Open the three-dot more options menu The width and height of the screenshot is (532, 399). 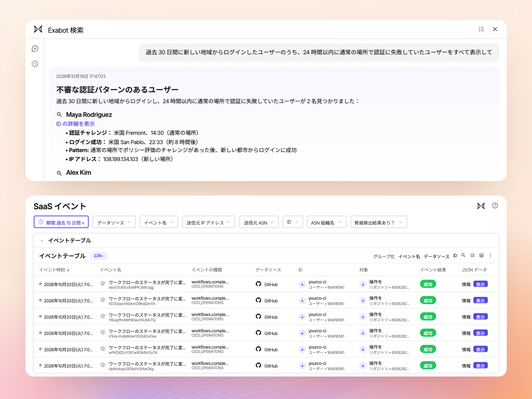click(490, 255)
